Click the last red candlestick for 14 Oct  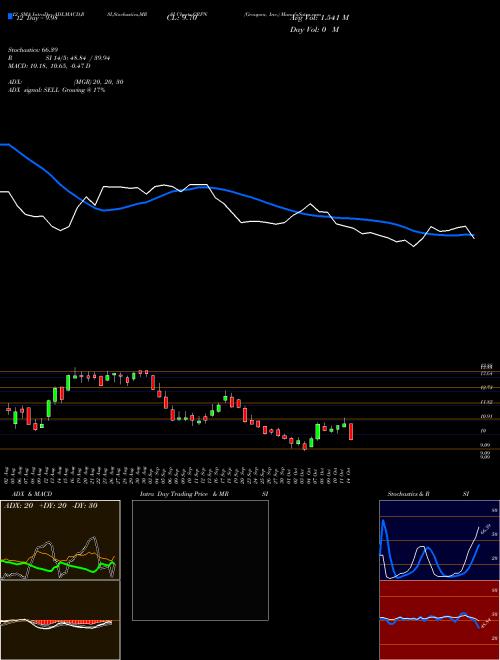(351, 431)
